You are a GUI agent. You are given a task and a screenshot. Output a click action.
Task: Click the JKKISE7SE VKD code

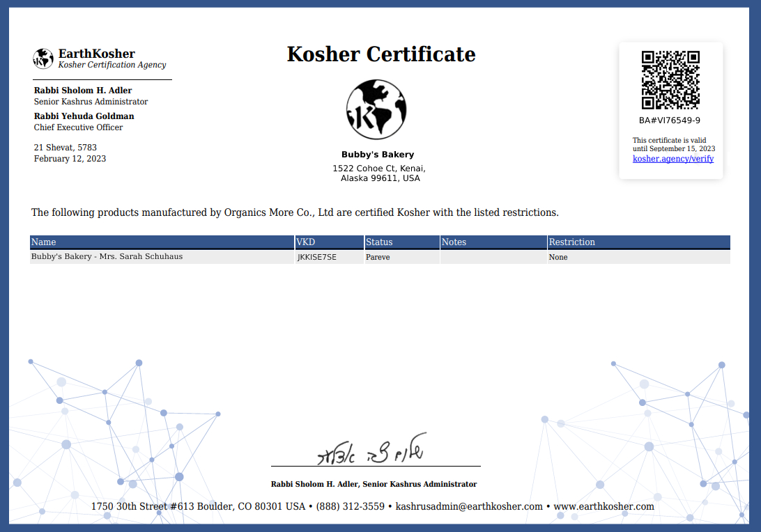pyautogui.click(x=316, y=256)
